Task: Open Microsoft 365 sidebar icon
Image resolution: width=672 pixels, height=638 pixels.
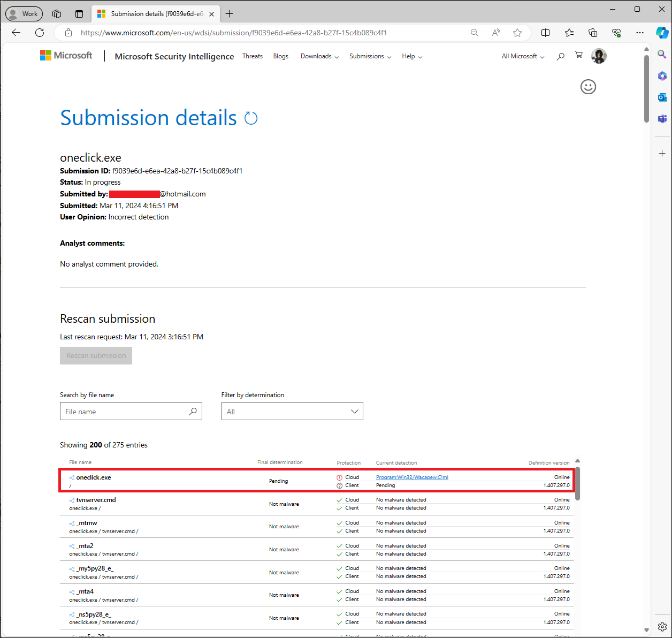Action: [x=662, y=76]
